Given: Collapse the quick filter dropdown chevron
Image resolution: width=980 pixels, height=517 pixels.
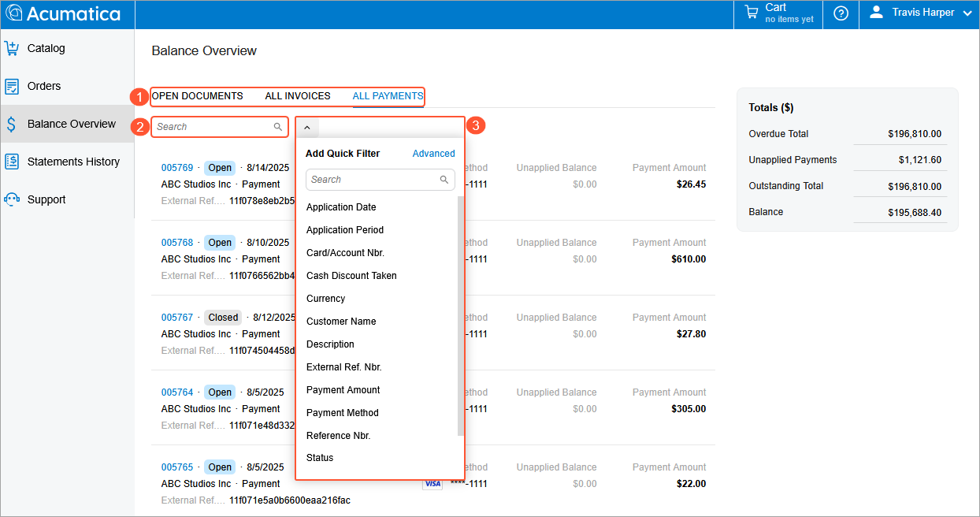Looking at the screenshot, I should (307, 127).
